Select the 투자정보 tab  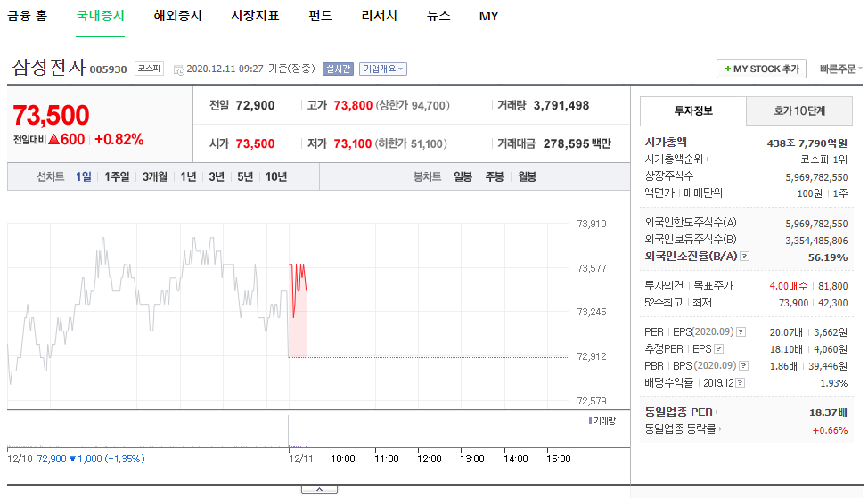pyautogui.click(x=693, y=110)
